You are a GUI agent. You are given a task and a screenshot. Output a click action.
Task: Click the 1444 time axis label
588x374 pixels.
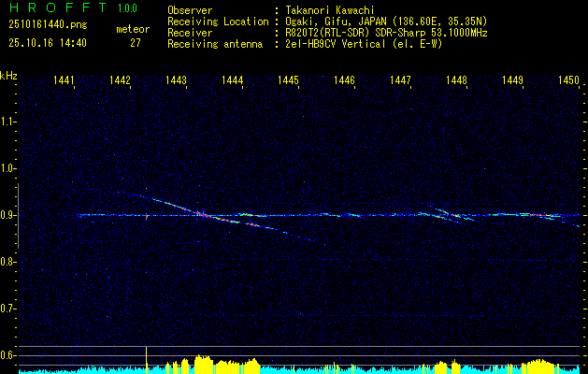click(x=232, y=79)
